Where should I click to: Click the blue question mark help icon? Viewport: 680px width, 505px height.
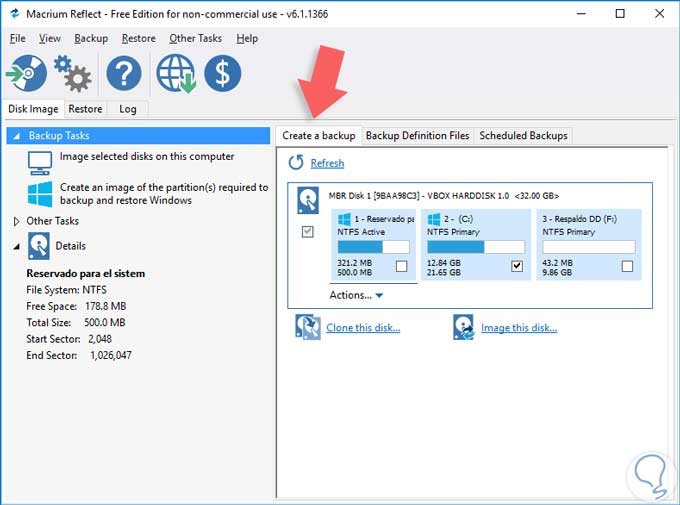click(124, 73)
